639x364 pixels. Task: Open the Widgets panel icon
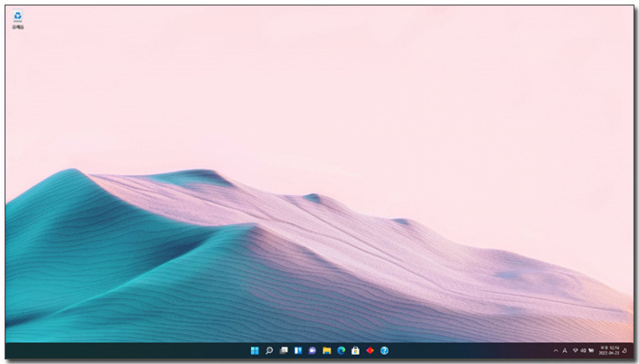(x=298, y=350)
